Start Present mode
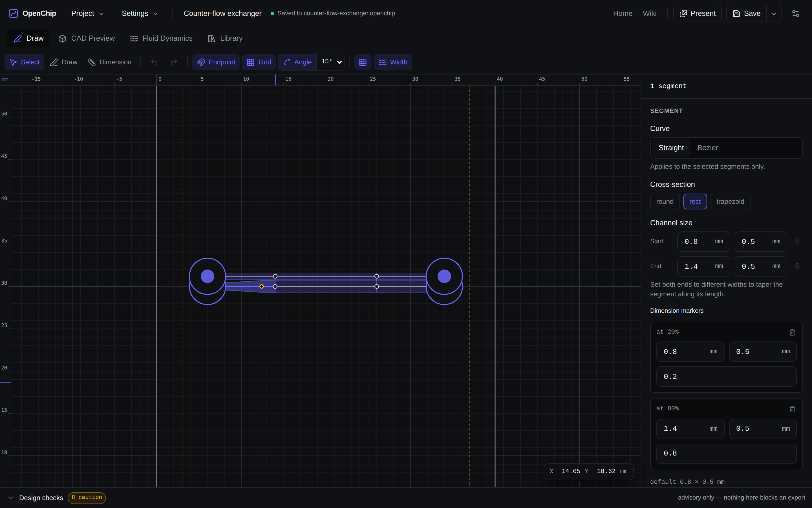812x508 pixels. (697, 14)
